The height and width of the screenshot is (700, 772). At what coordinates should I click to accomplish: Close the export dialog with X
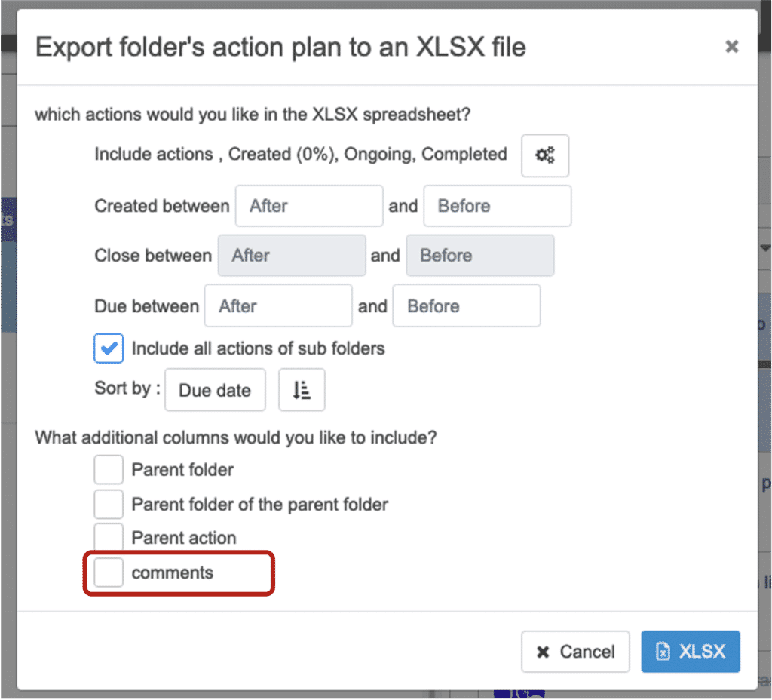(x=731, y=47)
